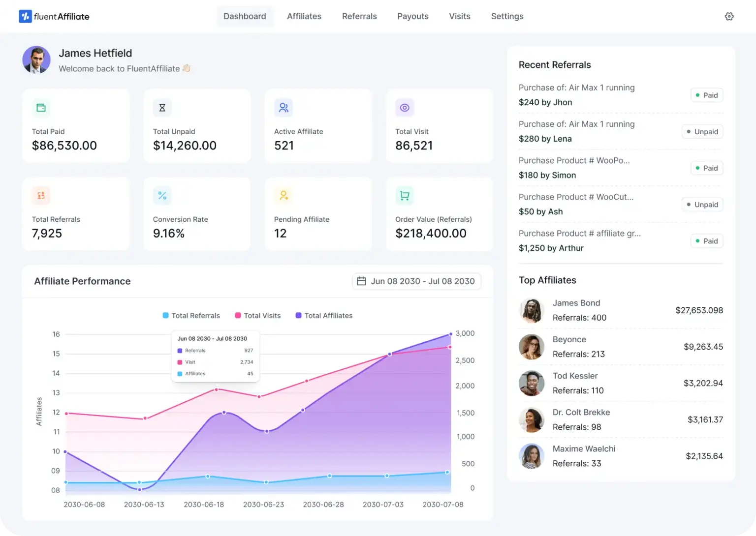Expand the truncated WooPo purchase entry

tap(574, 160)
